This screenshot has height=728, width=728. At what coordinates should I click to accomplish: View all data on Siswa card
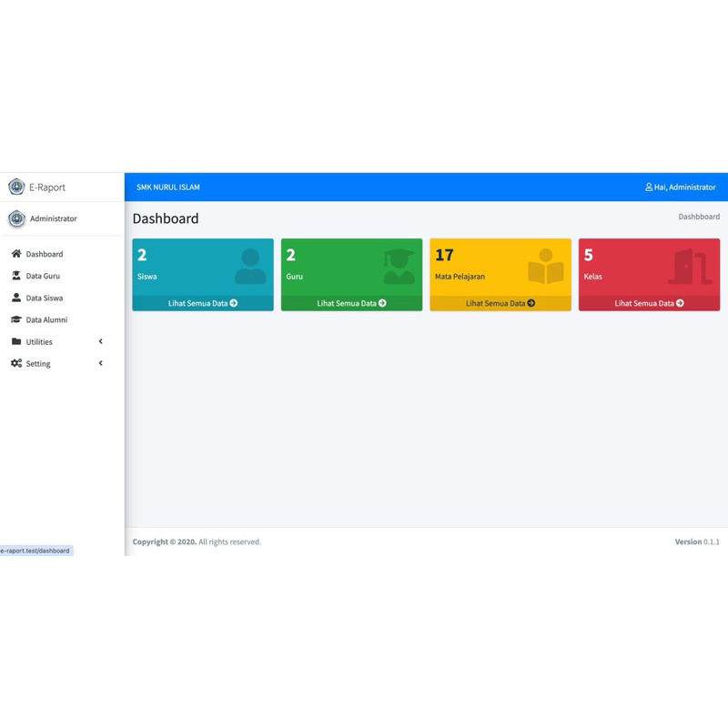click(x=203, y=303)
